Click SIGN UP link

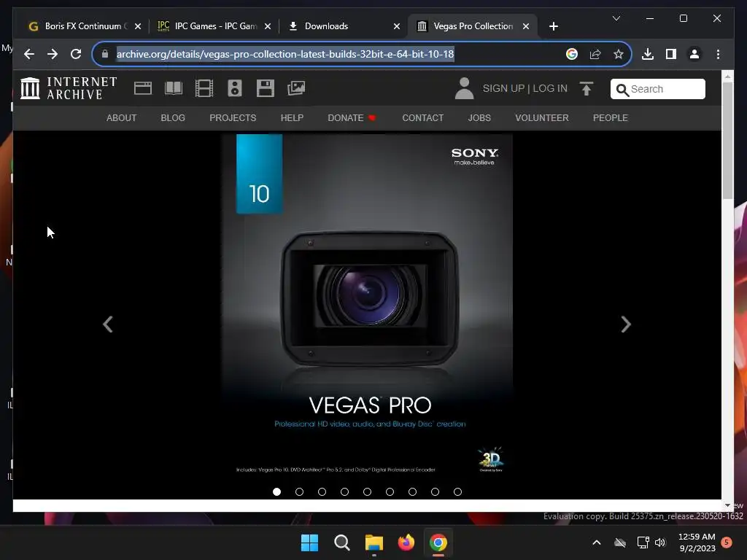(503, 88)
